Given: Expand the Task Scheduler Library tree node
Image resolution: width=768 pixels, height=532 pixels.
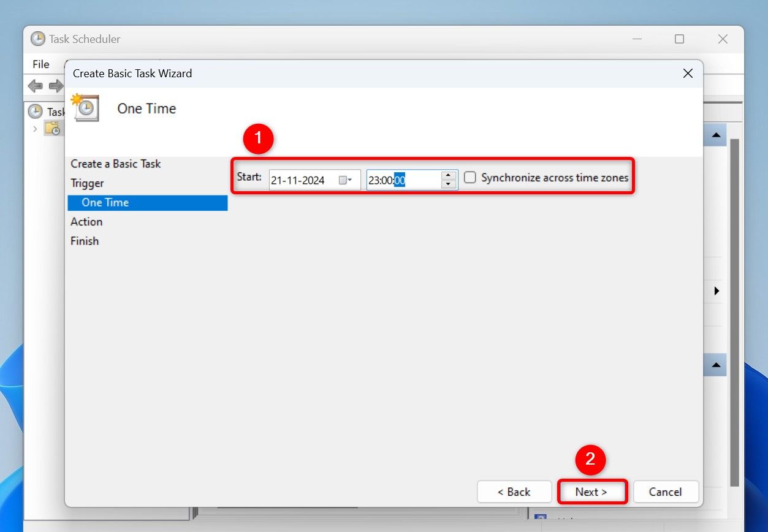Looking at the screenshot, I should pos(35,129).
